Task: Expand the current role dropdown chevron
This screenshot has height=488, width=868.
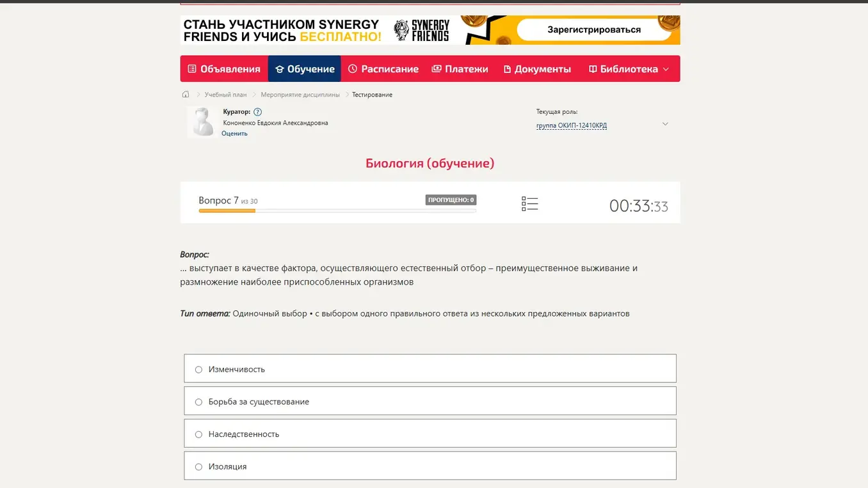Action: pyautogui.click(x=665, y=124)
